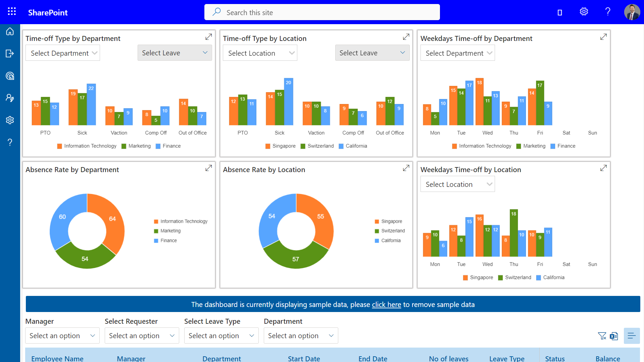
Task: Open the Select Leave Type dropdown
Action: [x=221, y=335]
